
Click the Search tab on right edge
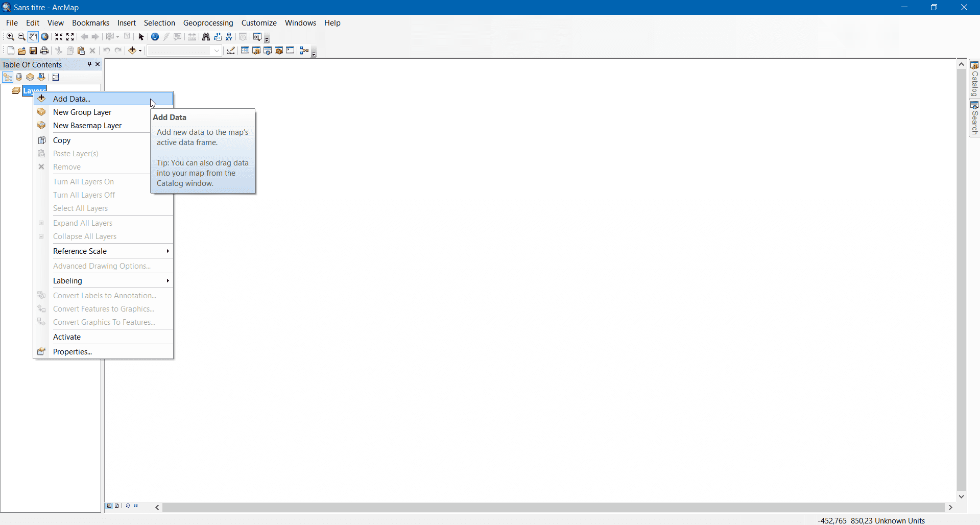974,118
